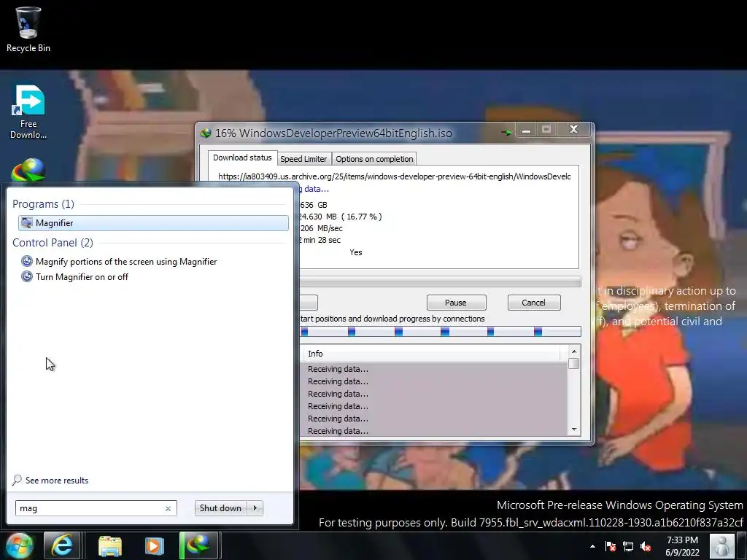Open the Internet Download Manager desktop icon
Viewport: 747px width, 560px height.
pos(28,170)
